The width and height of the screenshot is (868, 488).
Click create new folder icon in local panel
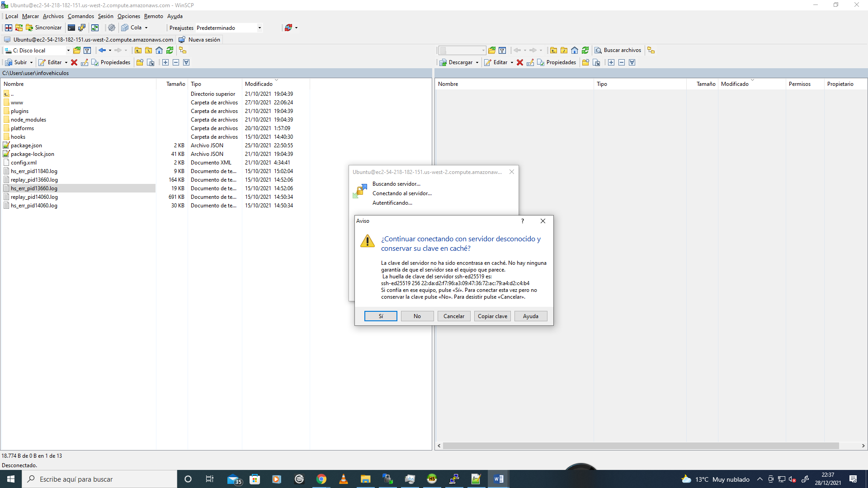point(140,62)
